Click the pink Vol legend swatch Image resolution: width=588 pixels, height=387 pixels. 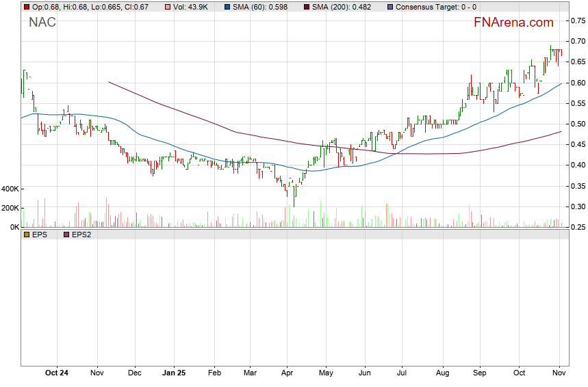point(168,7)
